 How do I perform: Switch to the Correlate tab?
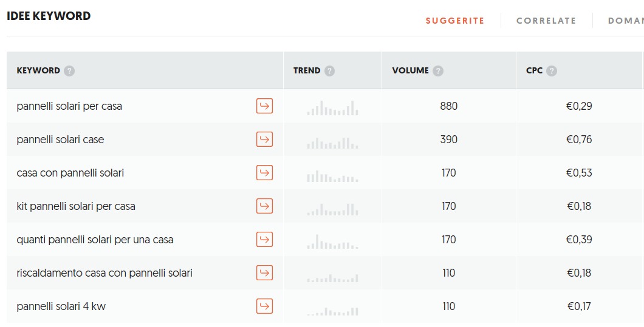(546, 21)
